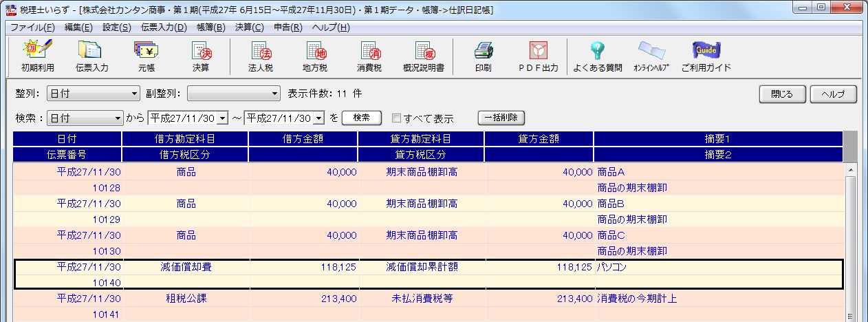Export using the PDF出力 icon
Viewport: 868px width, 322px height.
pyautogui.click(x=538, y=56)
